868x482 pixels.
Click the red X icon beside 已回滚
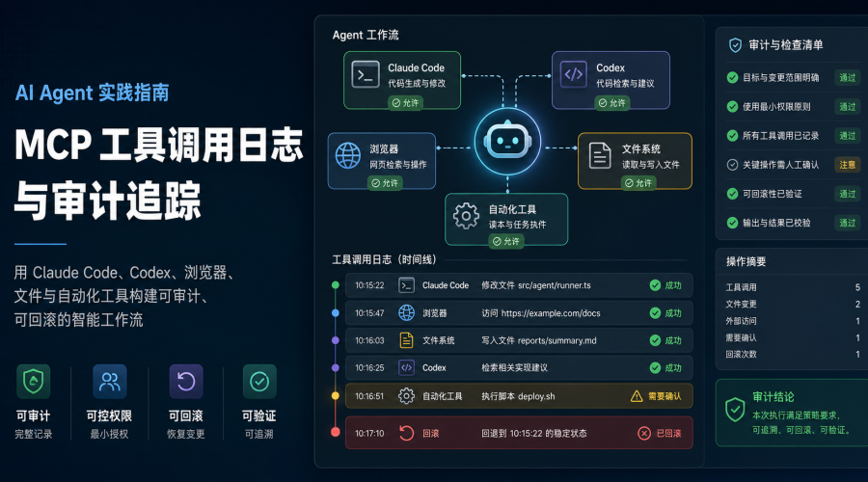coord(644,433)
